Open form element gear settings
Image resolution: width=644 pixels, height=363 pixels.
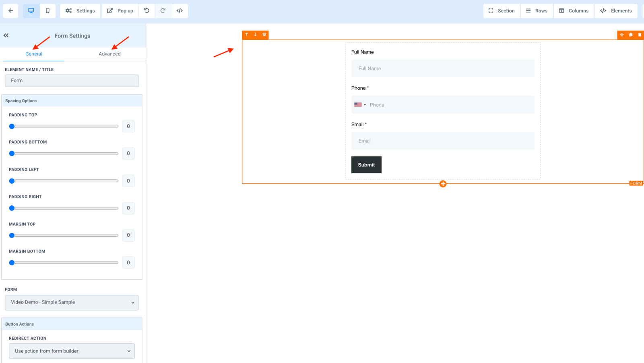(264, 35)
